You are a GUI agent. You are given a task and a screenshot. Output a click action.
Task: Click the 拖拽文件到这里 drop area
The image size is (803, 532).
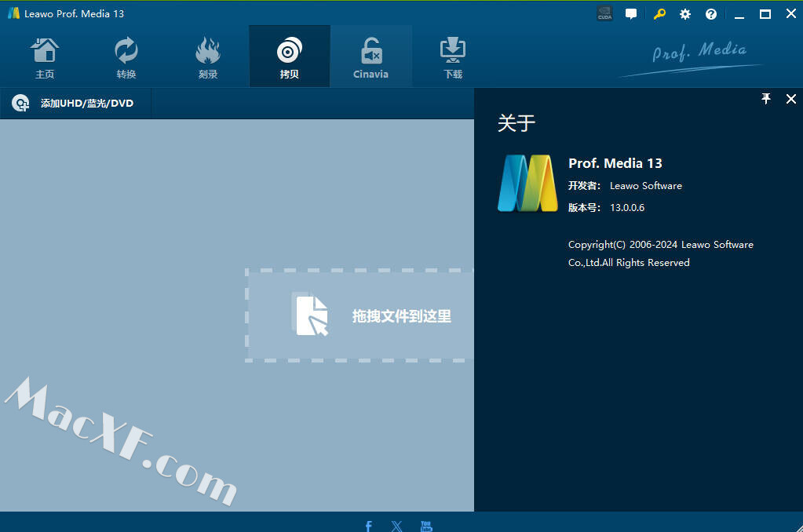coord(361,315)
